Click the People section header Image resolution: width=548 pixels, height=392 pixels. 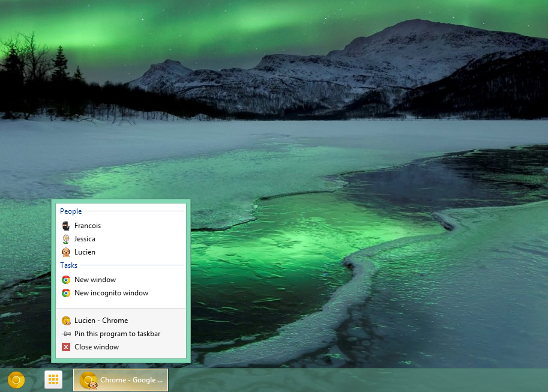[x=71, y=211]
